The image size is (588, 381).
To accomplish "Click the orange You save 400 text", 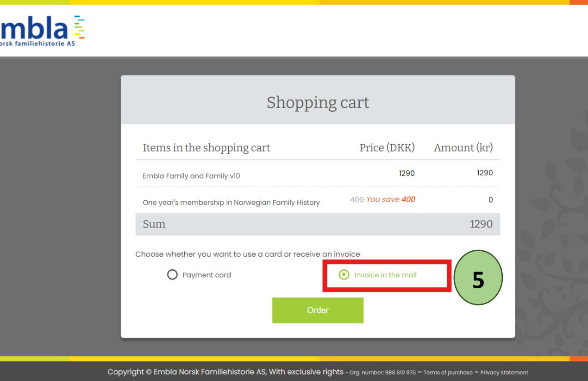I will (x=391, y=200).
